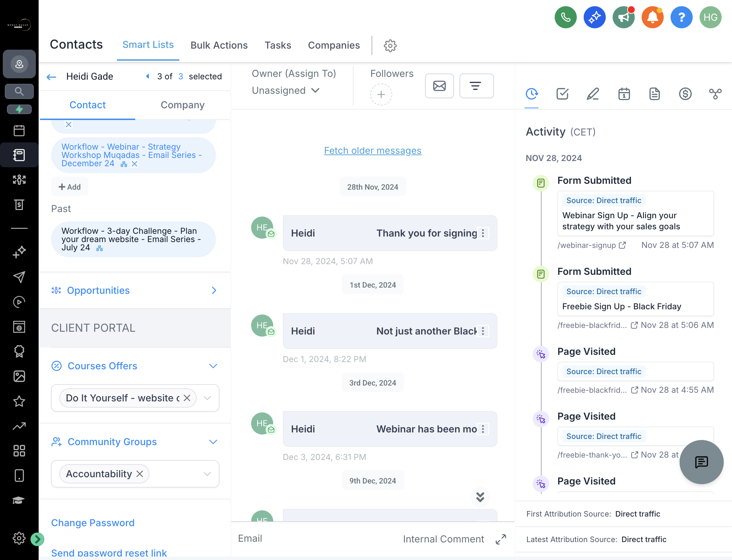
Task: Open the Documents panel icon
Action: [x=654, y=94]
